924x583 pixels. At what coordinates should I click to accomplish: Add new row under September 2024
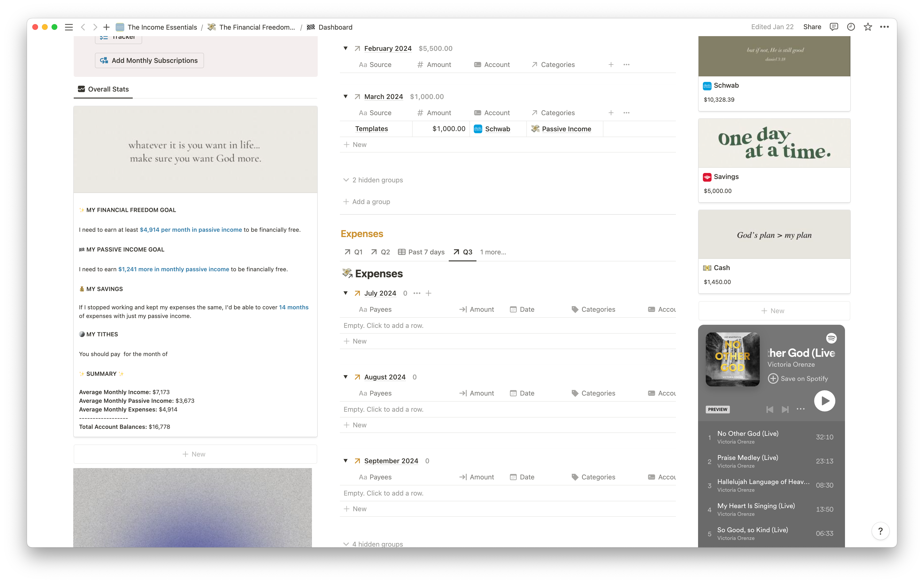click(507, 509)
